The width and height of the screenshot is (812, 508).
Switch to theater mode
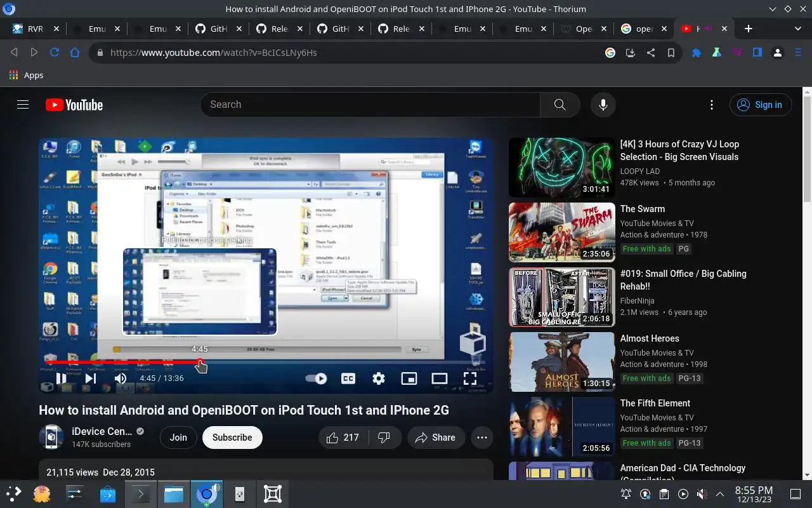coord(440,378)
